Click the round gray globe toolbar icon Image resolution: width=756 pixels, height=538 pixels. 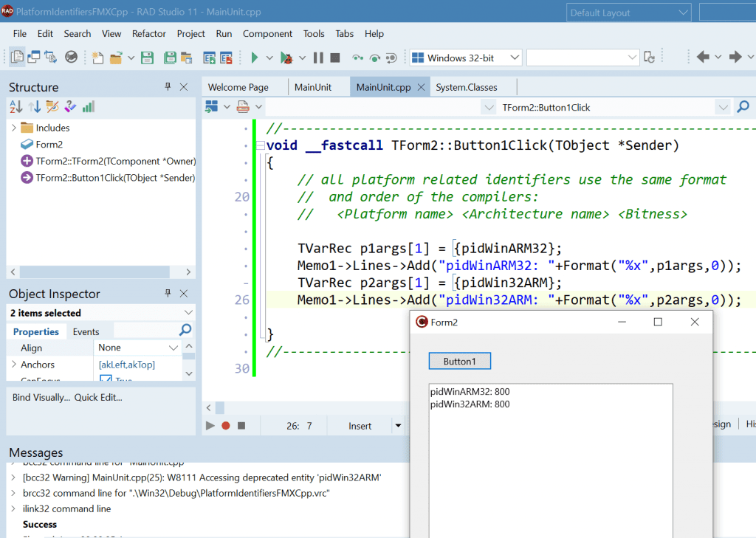(72, 58)
